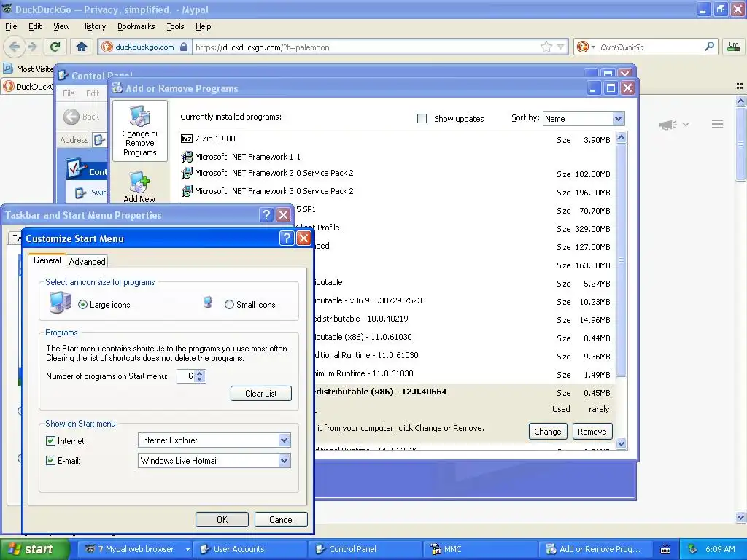The width and height of the screenshot is (747, 560).
Task: Click the number of programs field
Action: pos(186,376)
